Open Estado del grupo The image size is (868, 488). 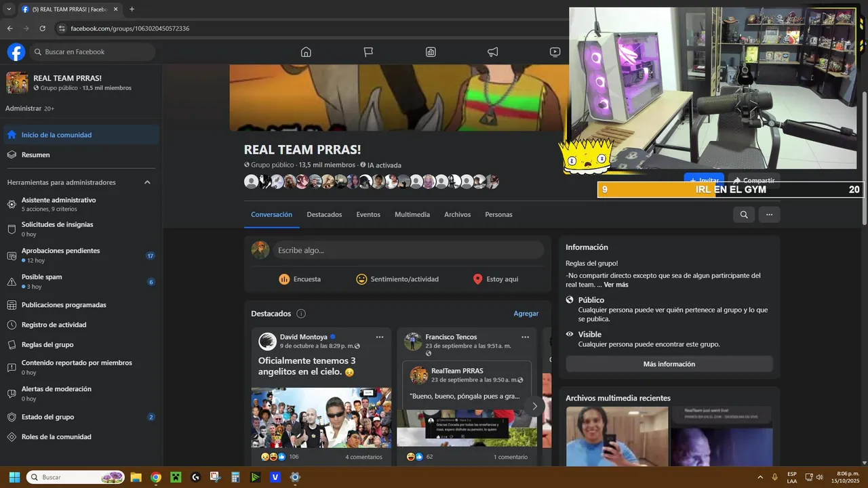(81, 417)
